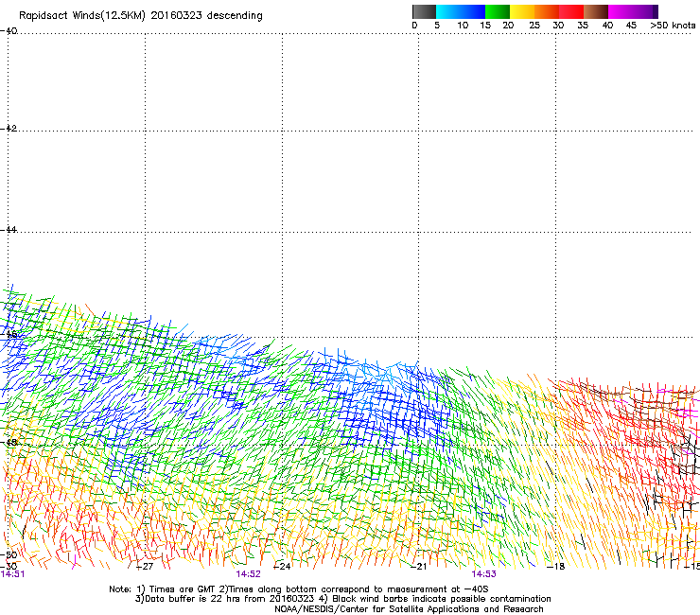
Task: Click the cyan-blue 5-15 knots legend segment
Action: pos(461,11)
